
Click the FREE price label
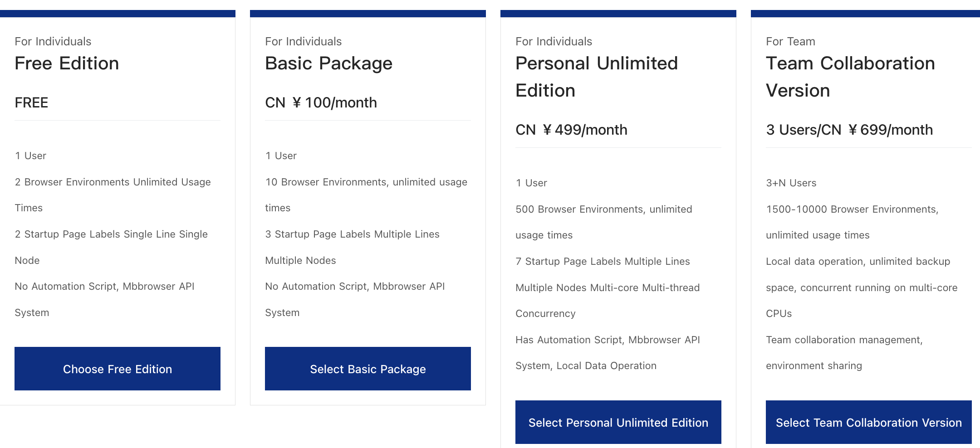31,102
